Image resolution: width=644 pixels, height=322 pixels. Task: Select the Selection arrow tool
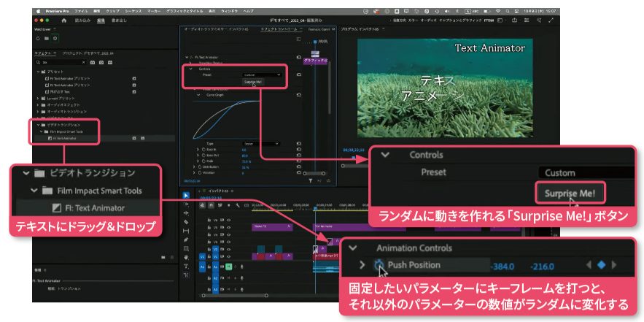click(x=186, y=195)
